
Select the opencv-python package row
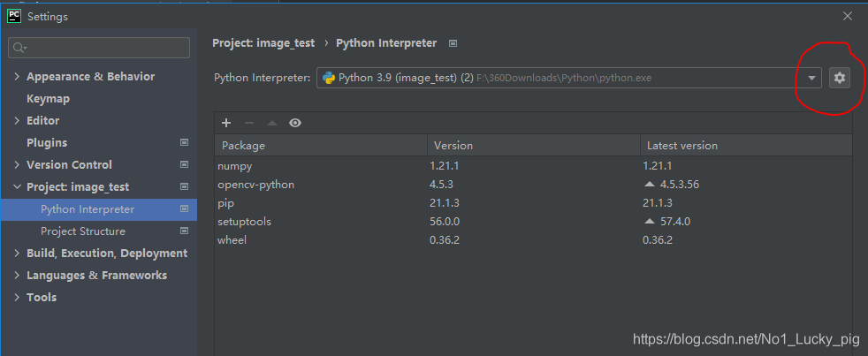(533, 185)
